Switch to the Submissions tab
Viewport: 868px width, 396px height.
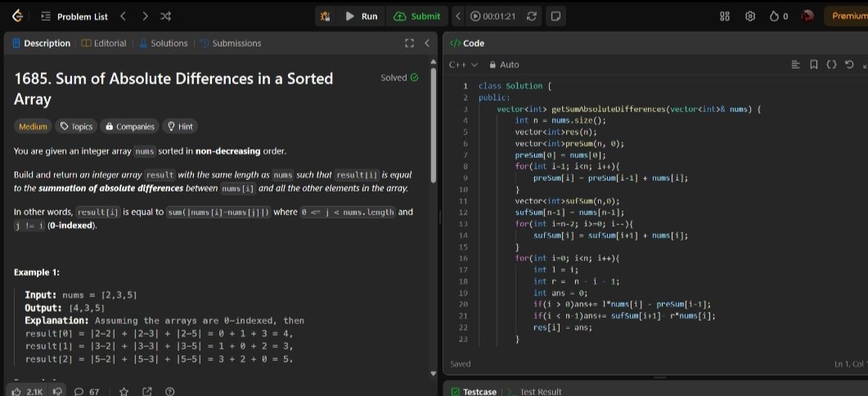[x=230, y=43]
